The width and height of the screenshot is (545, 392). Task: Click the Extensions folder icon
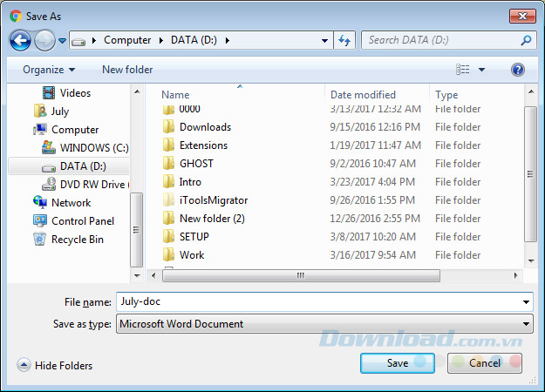tap(168, 145)
